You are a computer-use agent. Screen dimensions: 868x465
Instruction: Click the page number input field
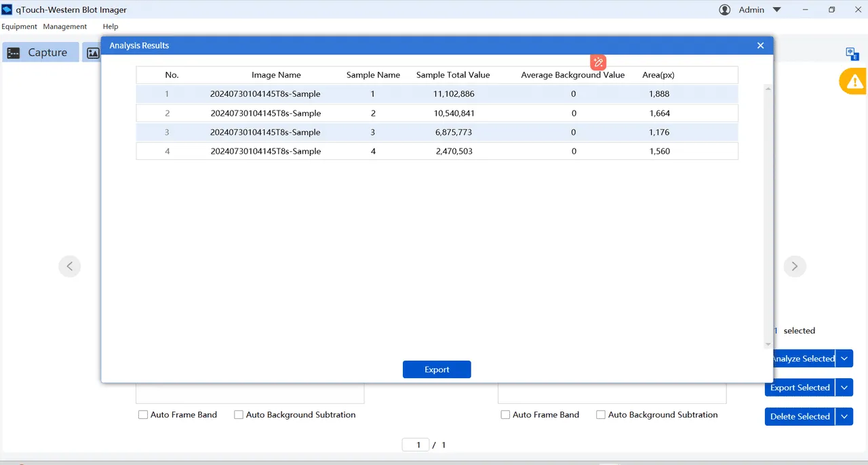coord(416,445)
